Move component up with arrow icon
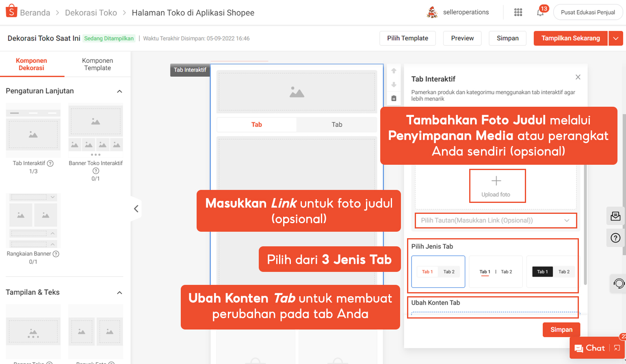Image resolution: width=626 pixels, height=364 pixels. click(394, 71)
